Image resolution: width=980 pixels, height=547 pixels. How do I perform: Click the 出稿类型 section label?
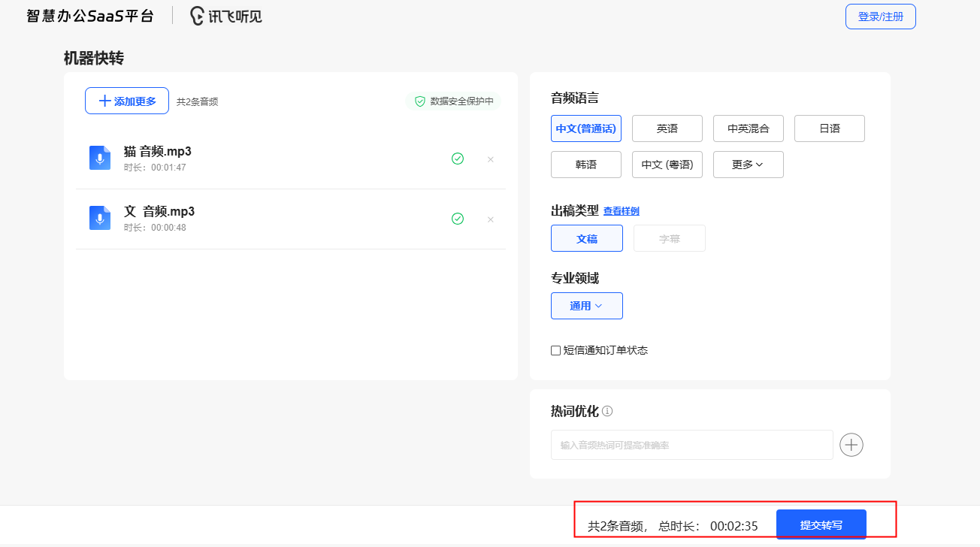tap(575, 210)
